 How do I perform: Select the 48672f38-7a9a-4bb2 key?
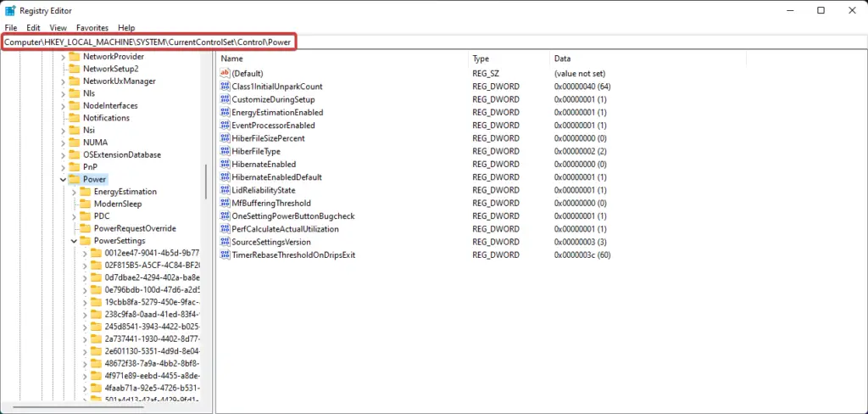click(153, 364)
